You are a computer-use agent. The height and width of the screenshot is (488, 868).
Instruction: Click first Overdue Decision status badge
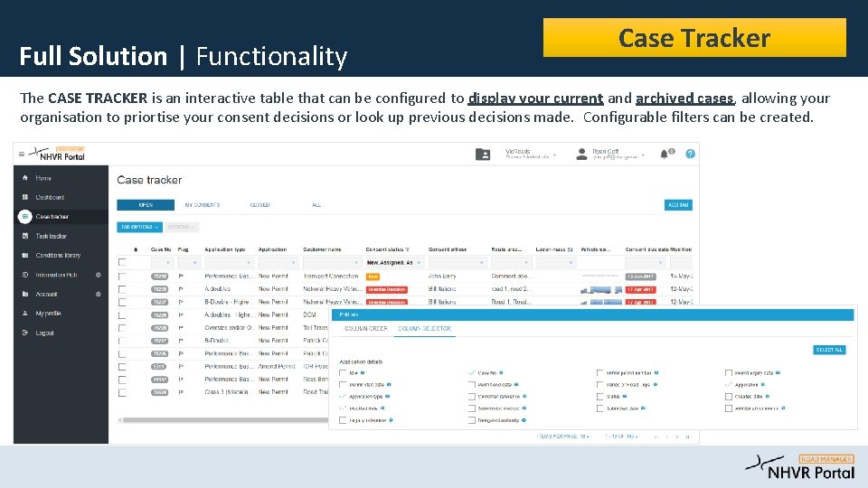click(x=387, y=289)
